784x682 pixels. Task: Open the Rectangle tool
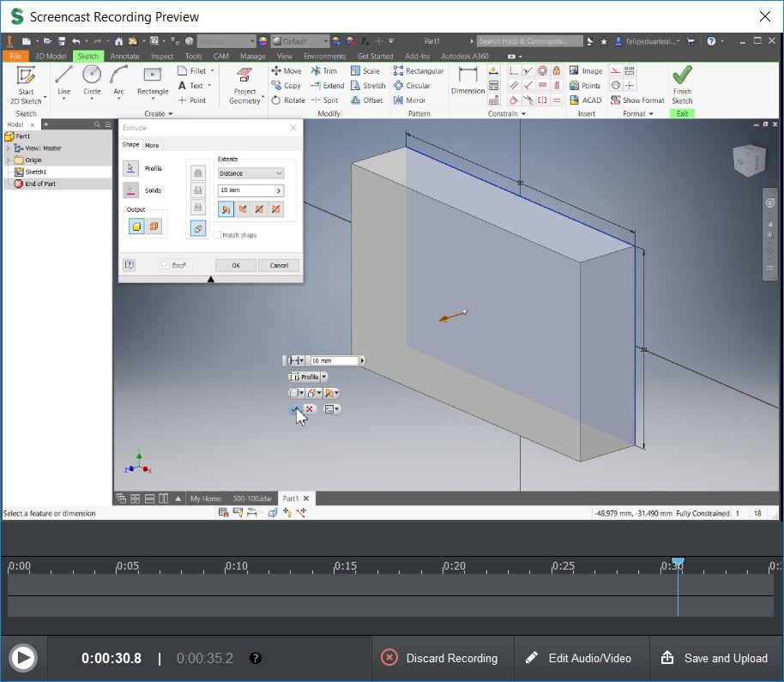click(x=152, y=81)
